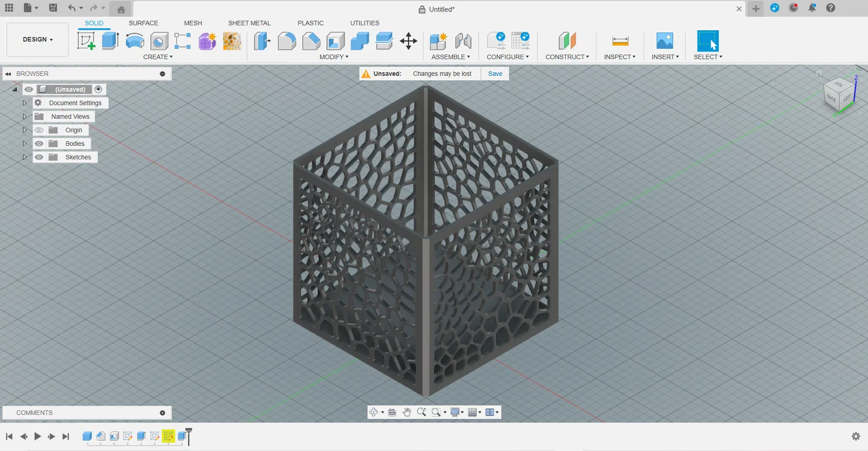
Task: Switch to the SURFACE tab
Action: coord(143,23)
